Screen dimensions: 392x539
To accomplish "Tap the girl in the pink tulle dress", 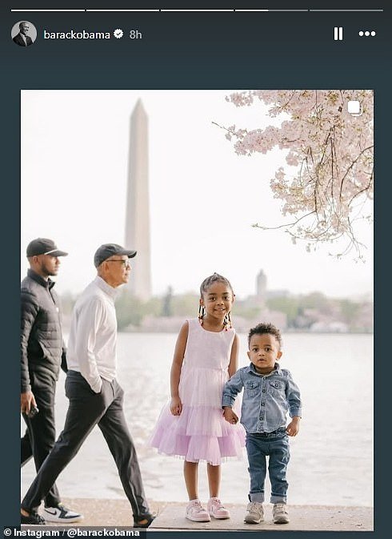I will 199,397.
